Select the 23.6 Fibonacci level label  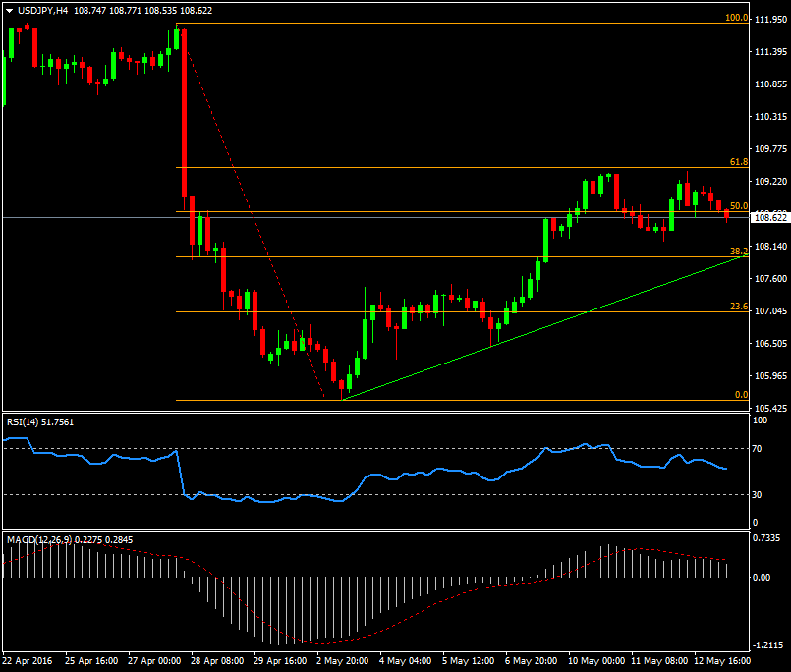739,307
